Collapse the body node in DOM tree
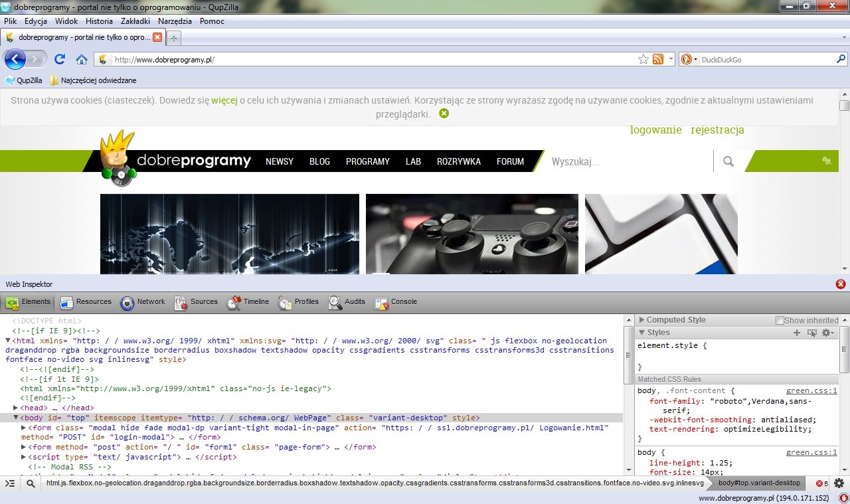Image resolution: width=850 pixels, height=504 pixels. 16,418
